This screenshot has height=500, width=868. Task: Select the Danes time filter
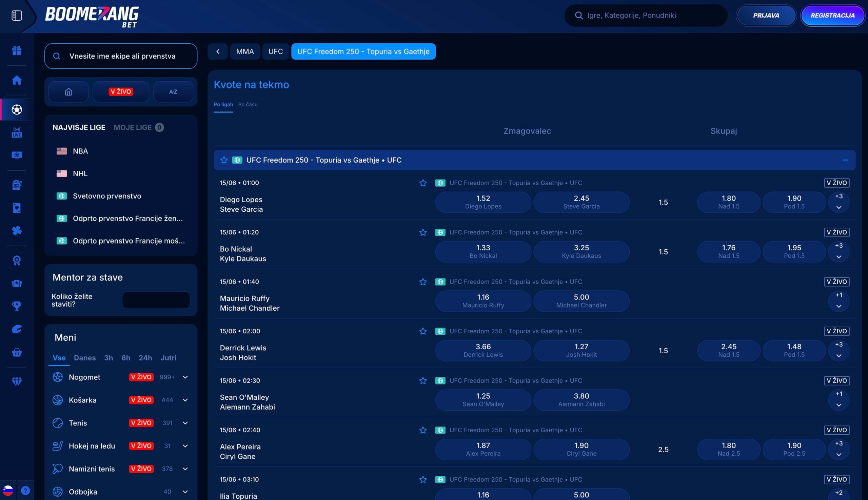pyautogui.click(x=85, y=358)
